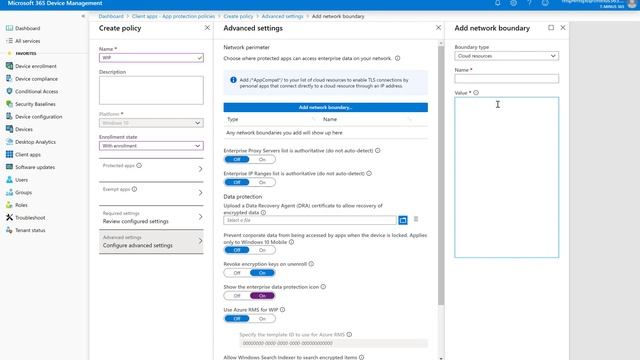
Task: Click the Users person icon
Action: tap(9, 180)
